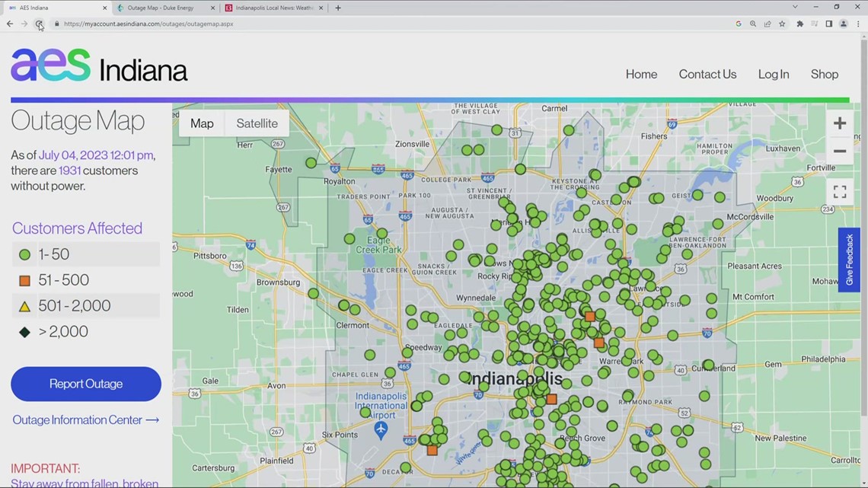Open the Give Feedback side tab
The image size is (868, 488).
[849, 259]
